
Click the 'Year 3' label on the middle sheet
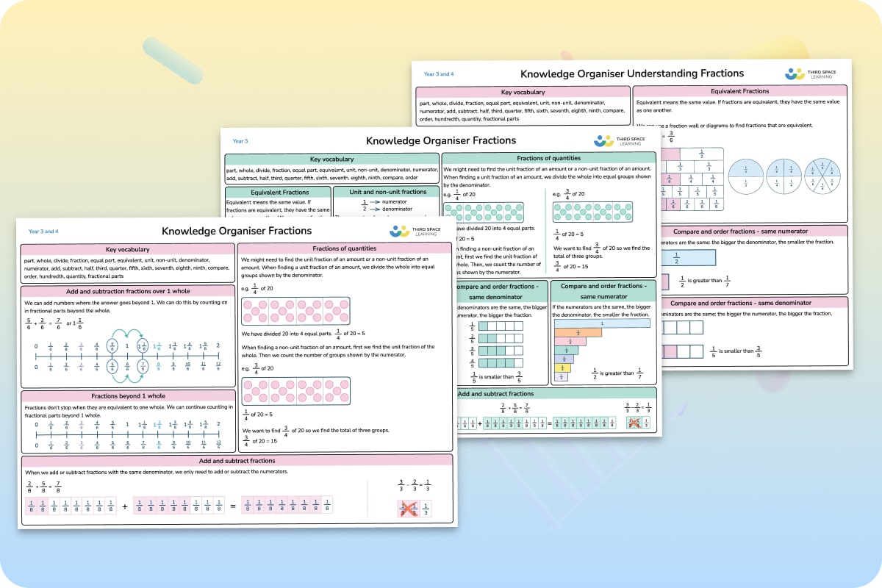(240, 141)
